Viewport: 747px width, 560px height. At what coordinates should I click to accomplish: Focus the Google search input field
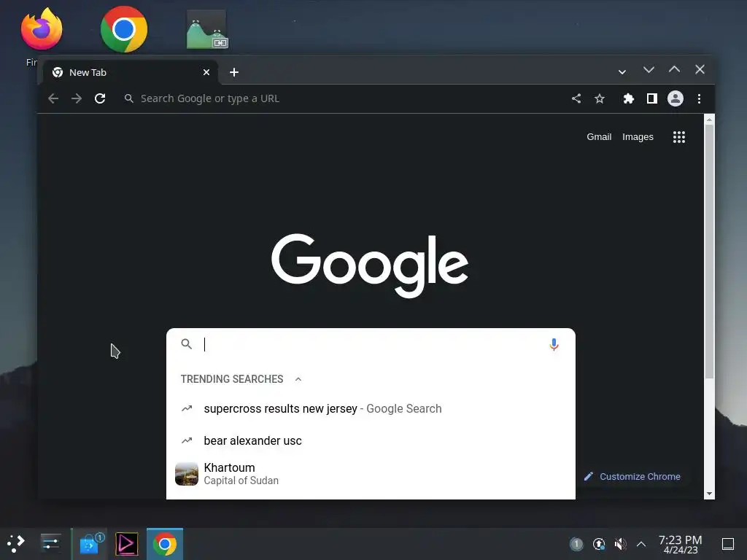coord(371,344)
